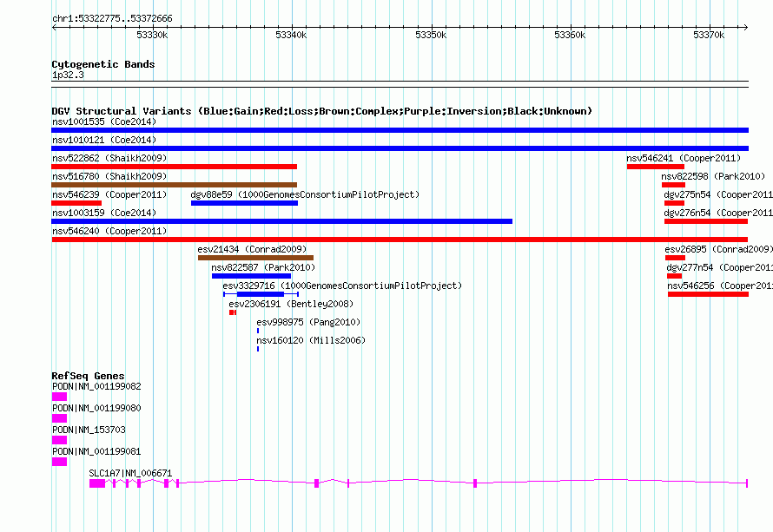Viewport: 773px width, 532px height.
Task: Click the ruler's right arrow end
Action: tap(746, 27)
